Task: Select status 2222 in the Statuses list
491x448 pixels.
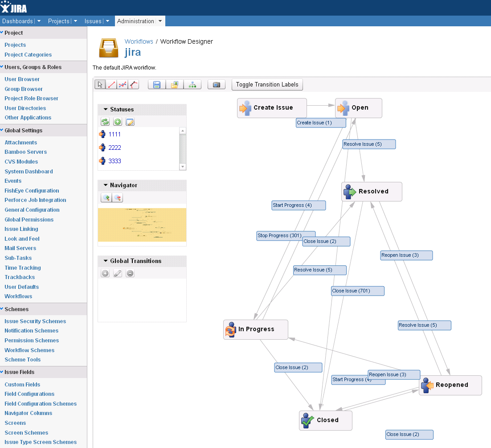Action: point(115,148)
